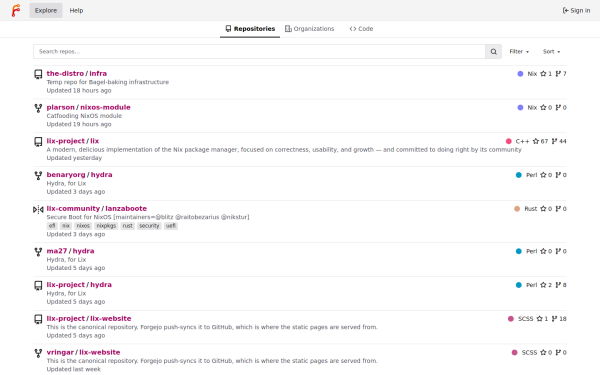Select the nix topic tag
Viewport: 600px width, 375px height.
click(66, 226)
